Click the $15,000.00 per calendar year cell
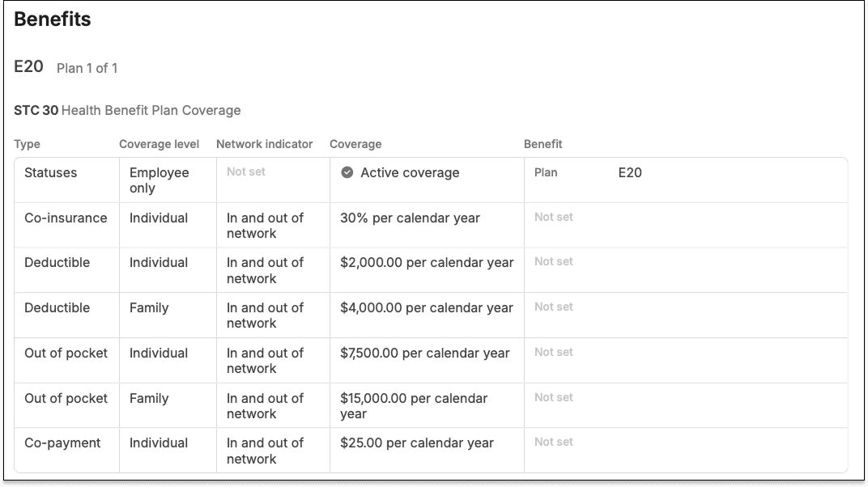Image resolution: width=868 pixels, height=487 pixels. click(414, 405)
